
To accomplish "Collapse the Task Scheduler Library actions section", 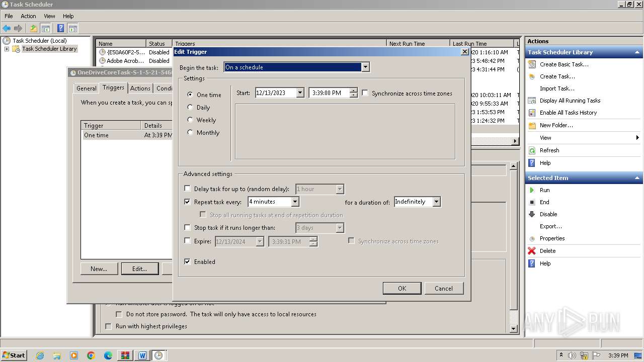I will click(637, 52).
